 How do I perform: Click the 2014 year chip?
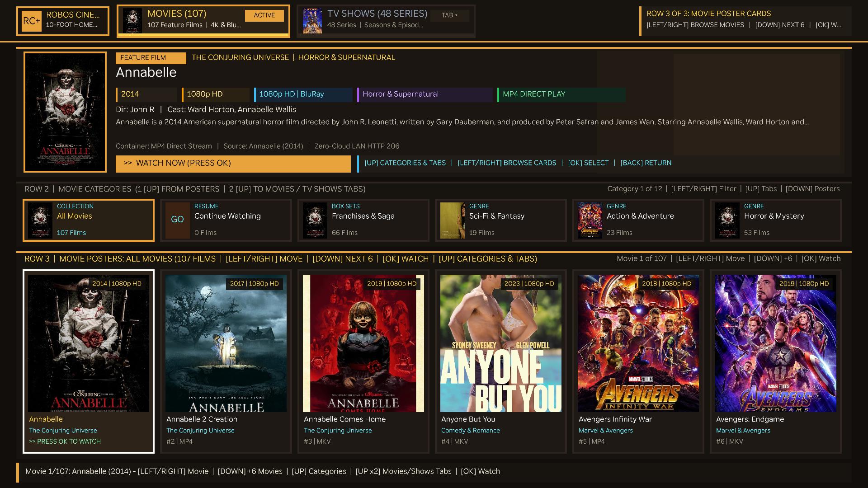click(147, 94)
